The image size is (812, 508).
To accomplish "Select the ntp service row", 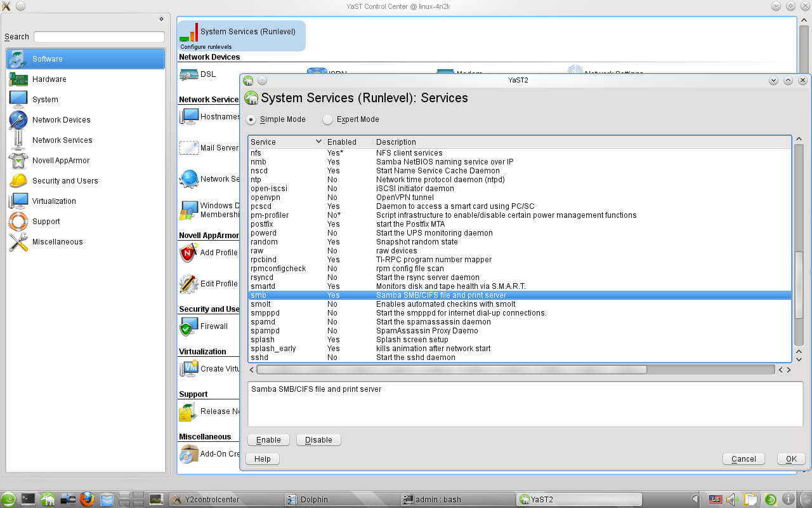I will (x=520, y=180).
